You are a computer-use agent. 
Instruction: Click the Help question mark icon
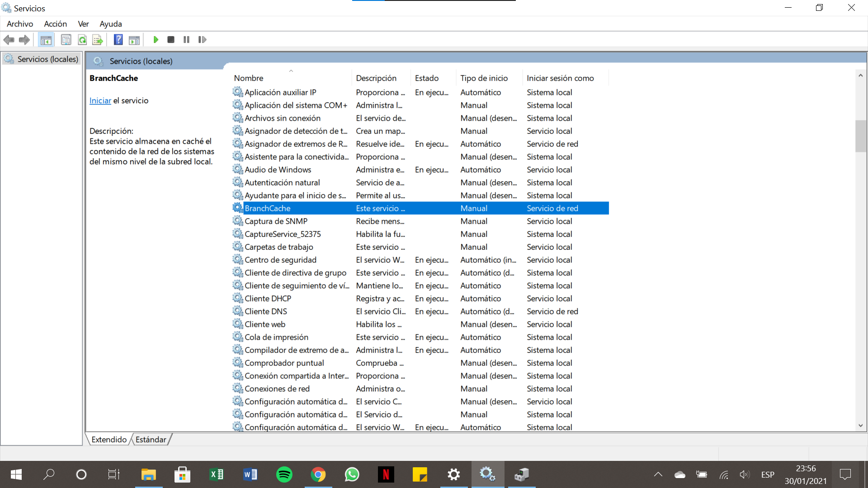[x=118, y=40]
